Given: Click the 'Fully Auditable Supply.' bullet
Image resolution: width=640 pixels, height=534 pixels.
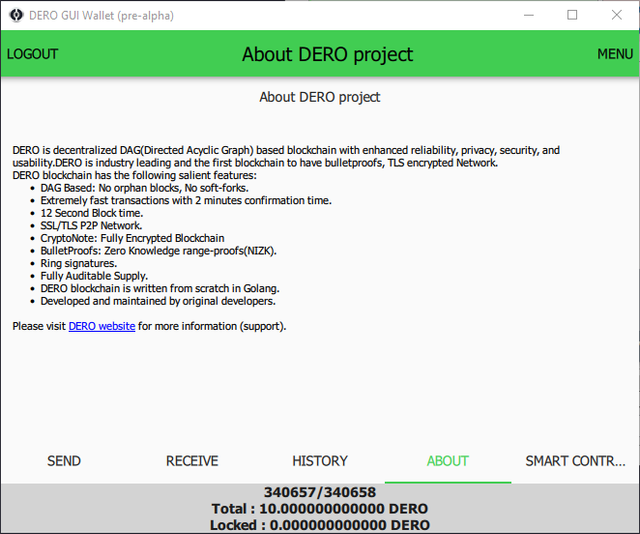Looking at the screenshot, I should click(94, 276).
